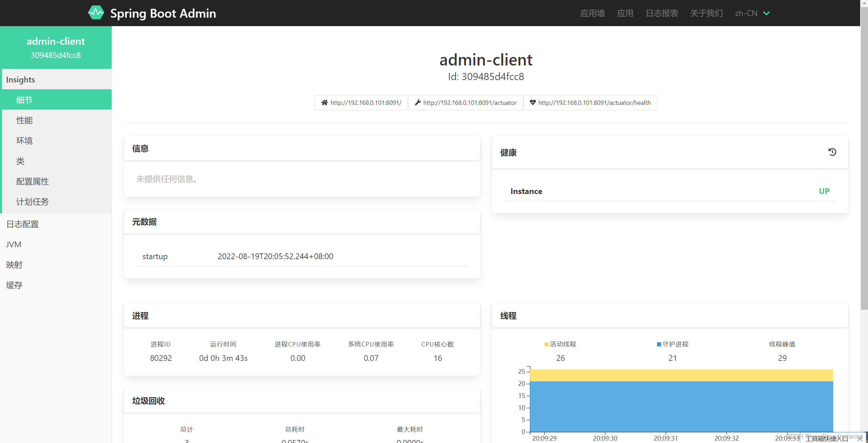Screen dimensions: 868x443
Task: Open the 关于我们 page
Action: pos(707,13)
